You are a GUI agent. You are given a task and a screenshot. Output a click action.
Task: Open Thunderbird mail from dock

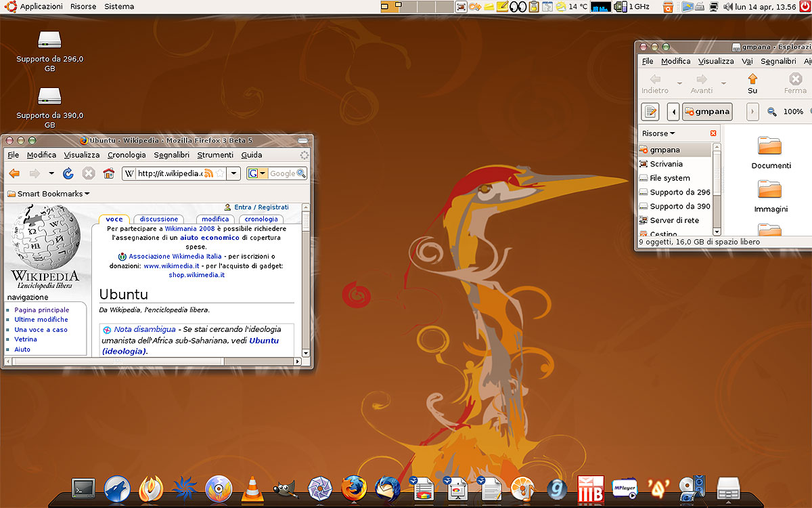pos(388,488)
